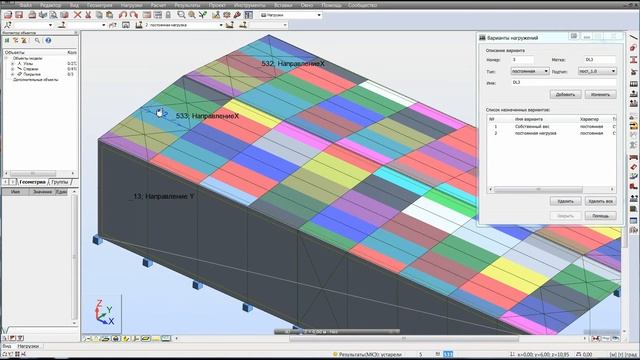Click the top line/bar tool in right toolbar

[x=633, y=38]
